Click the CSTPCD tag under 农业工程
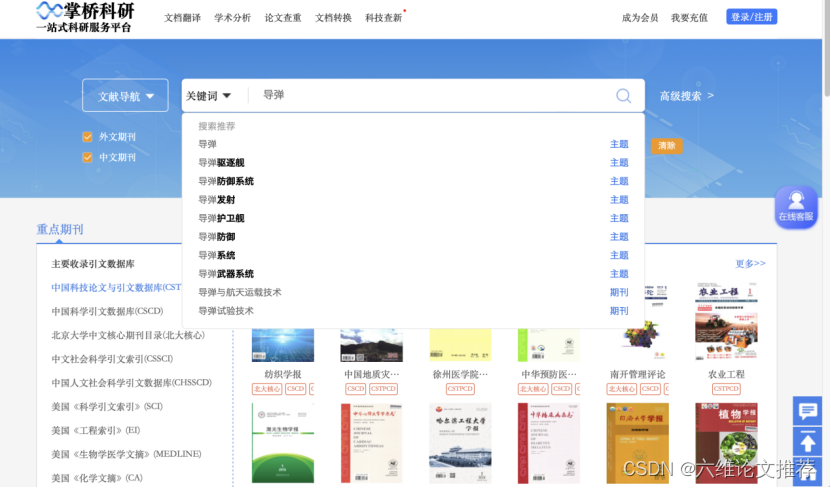Screen dimensions: 831x488 pos(726,389)
